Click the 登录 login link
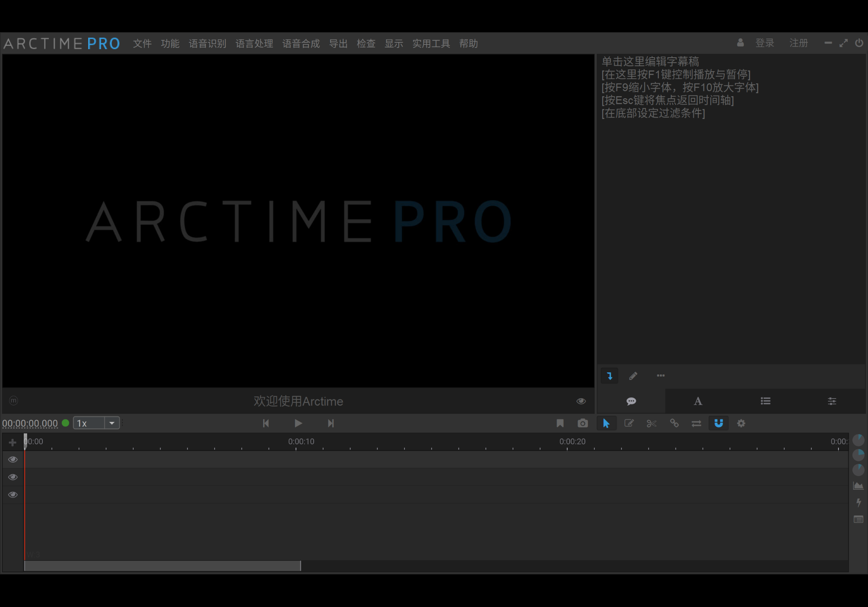 tap(765, 43)
